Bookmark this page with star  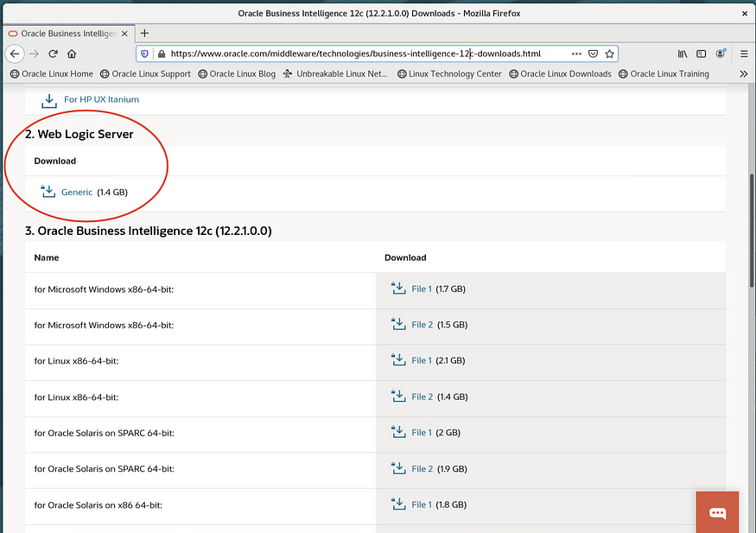click(x=609, y=54)
